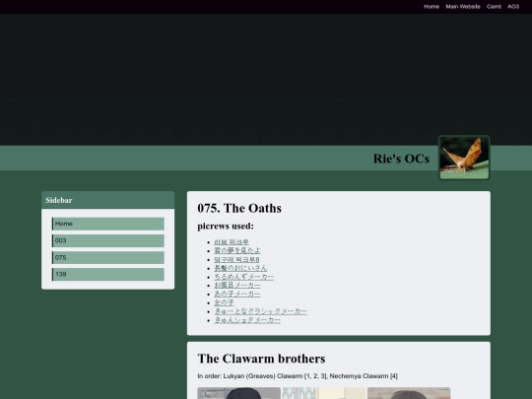Image resolution: width=532 pixels, height=399 pixels.
Task: Open the 女の子 picrew link
Action: (224, 302)
